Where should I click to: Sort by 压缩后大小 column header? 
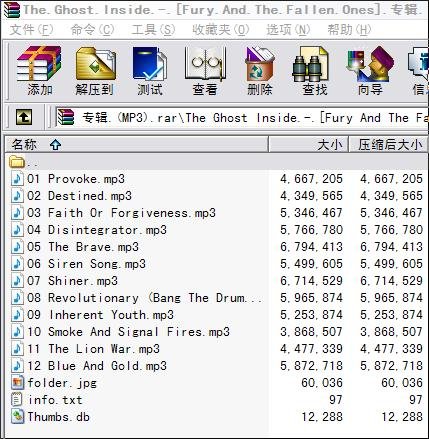(388, 145)
